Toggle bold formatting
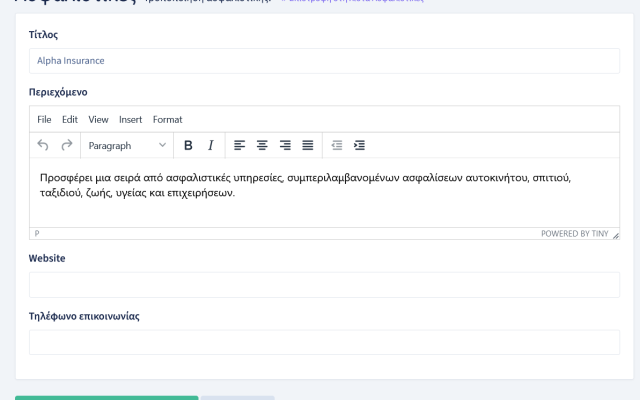Screen dimensions: 640x400 (x=188, y=146)
